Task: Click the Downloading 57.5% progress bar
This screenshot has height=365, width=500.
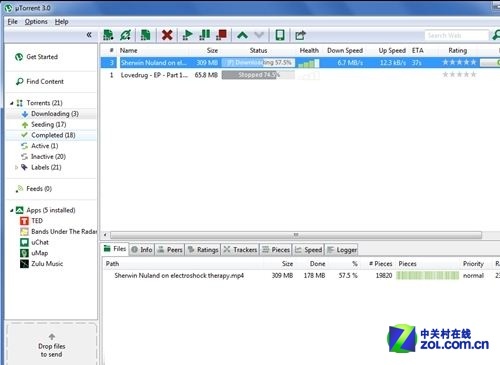Action: point(258,63)
